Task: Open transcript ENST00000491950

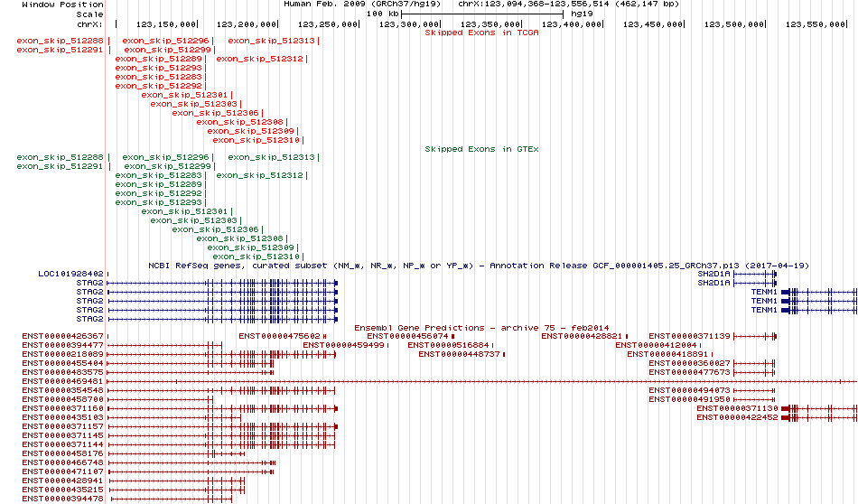Action: tap(689, 399)
